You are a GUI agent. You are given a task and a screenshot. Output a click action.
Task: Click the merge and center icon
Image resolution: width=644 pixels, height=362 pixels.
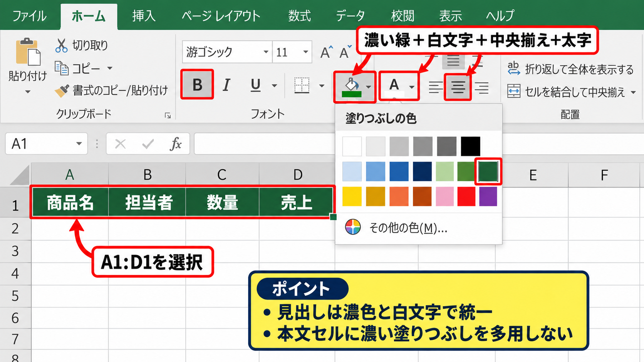(x=514, y=91)
